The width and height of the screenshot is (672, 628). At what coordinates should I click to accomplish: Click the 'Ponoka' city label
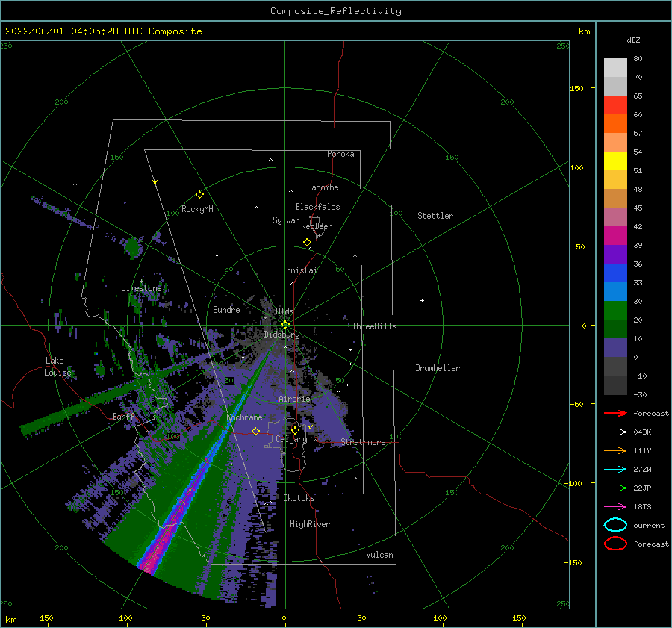(x=340, y=154)
